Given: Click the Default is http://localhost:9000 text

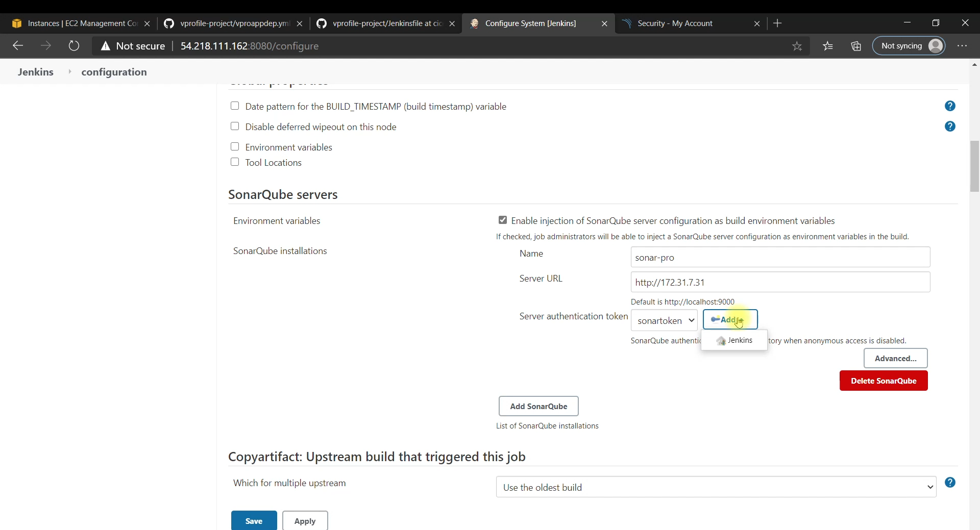Looking at the screenshot, I should click(x=682, y=302).
